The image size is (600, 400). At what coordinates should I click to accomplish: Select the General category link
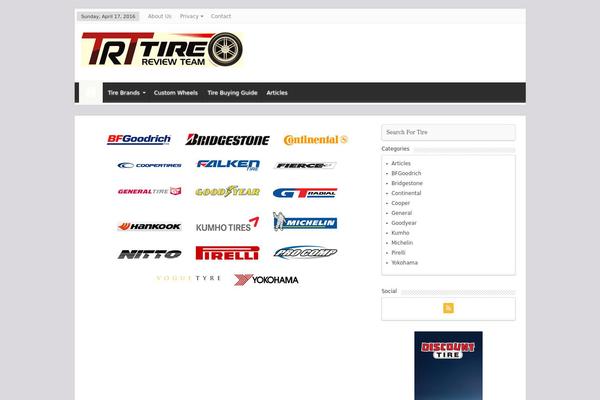pos(402,213)
